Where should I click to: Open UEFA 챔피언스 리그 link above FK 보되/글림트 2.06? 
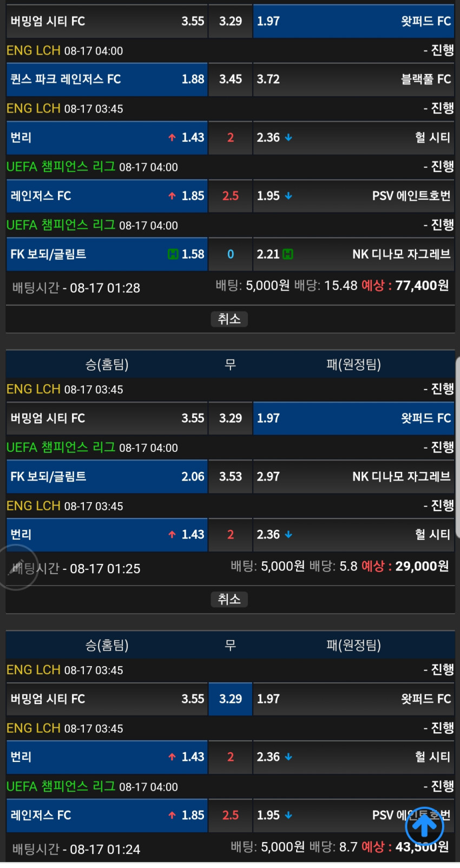tap(61, 447)
